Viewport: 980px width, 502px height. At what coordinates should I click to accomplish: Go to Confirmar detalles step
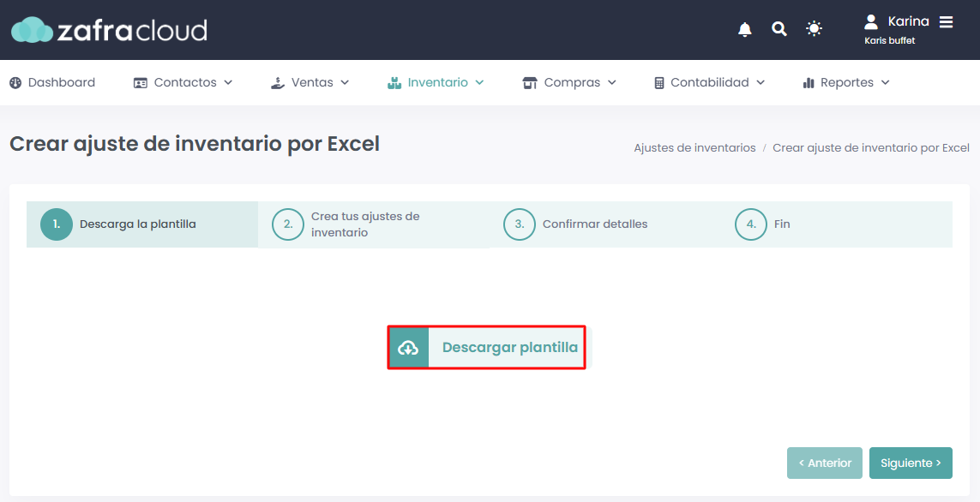pos(605,224)
